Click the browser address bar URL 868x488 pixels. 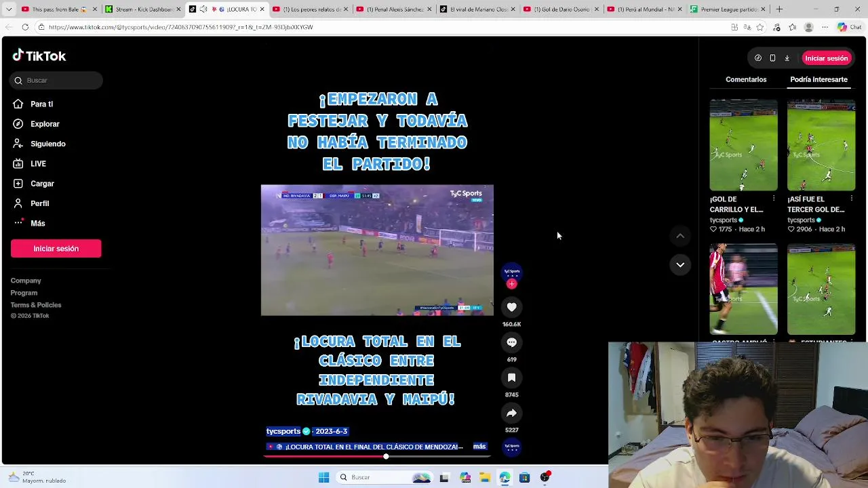(180, 27)
